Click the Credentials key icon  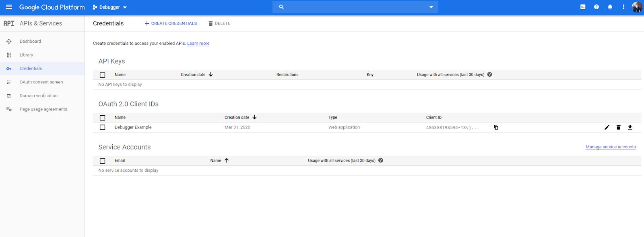[x=9, y=69]
